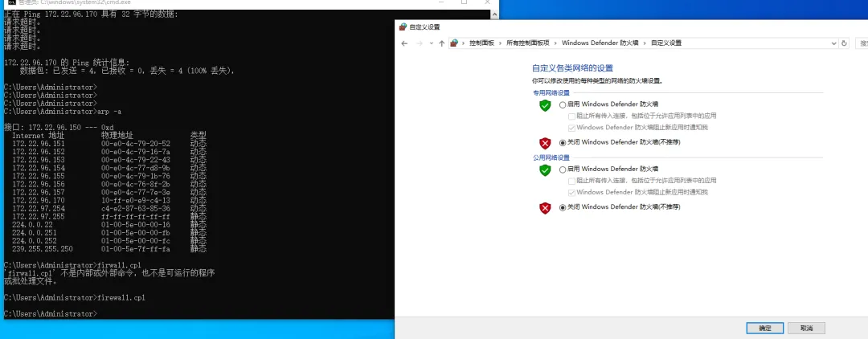868x339 pixels.
Task: Click the 物理地址 column header in cmd
Action: (x=117, y=135)
